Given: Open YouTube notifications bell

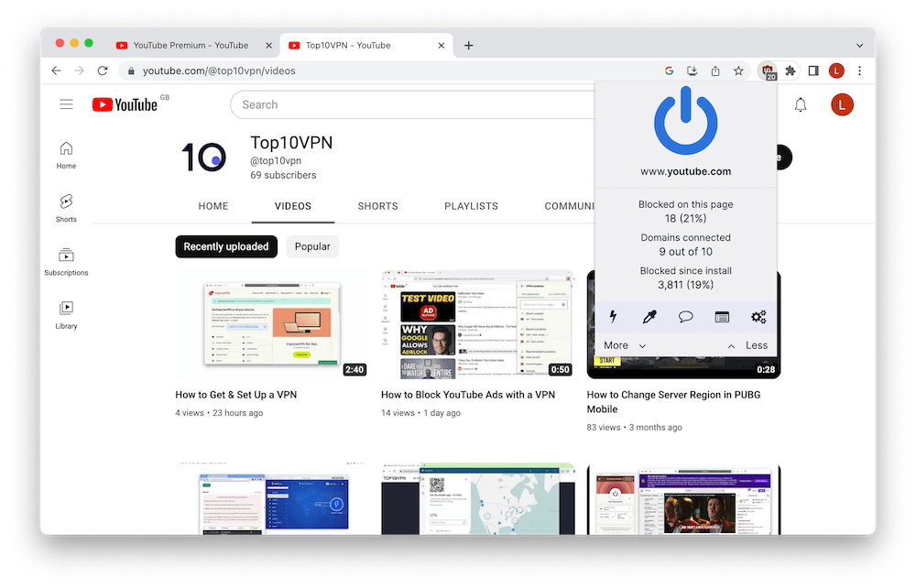Looking at the screenshot, I should click(x=801, y=104).
